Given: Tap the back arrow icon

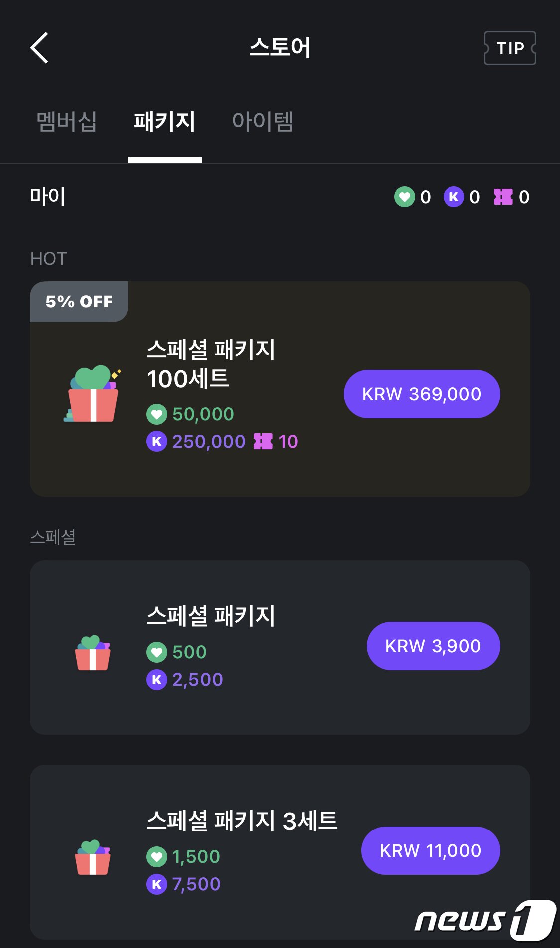Looking at the screenshot, I should click(x=39, y=48).
